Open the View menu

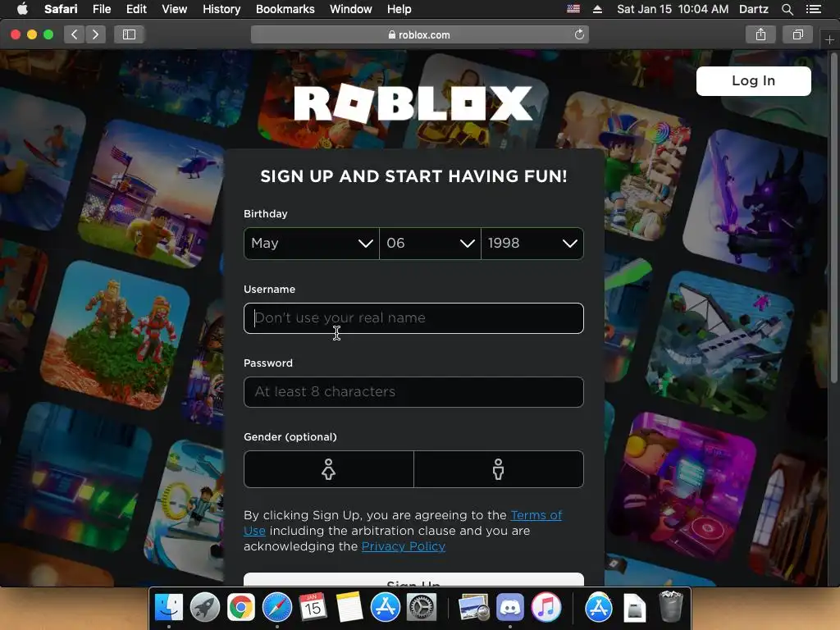pos(175,9)
